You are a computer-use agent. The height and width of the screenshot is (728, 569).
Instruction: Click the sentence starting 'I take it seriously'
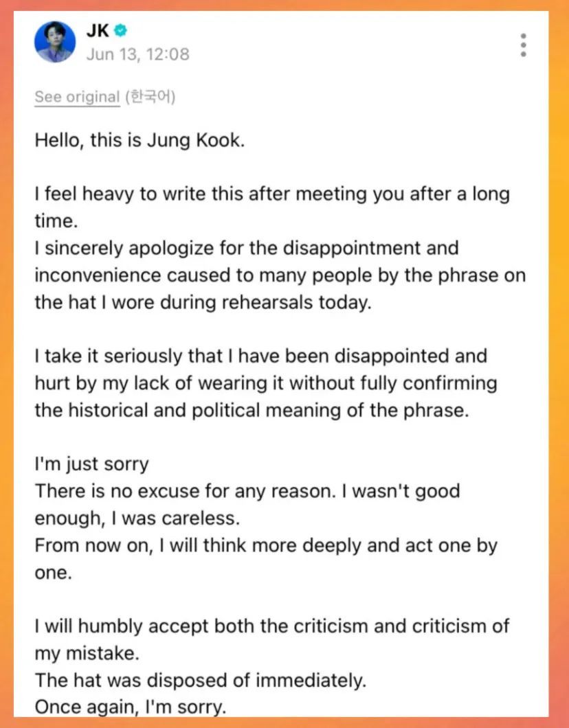260,356
